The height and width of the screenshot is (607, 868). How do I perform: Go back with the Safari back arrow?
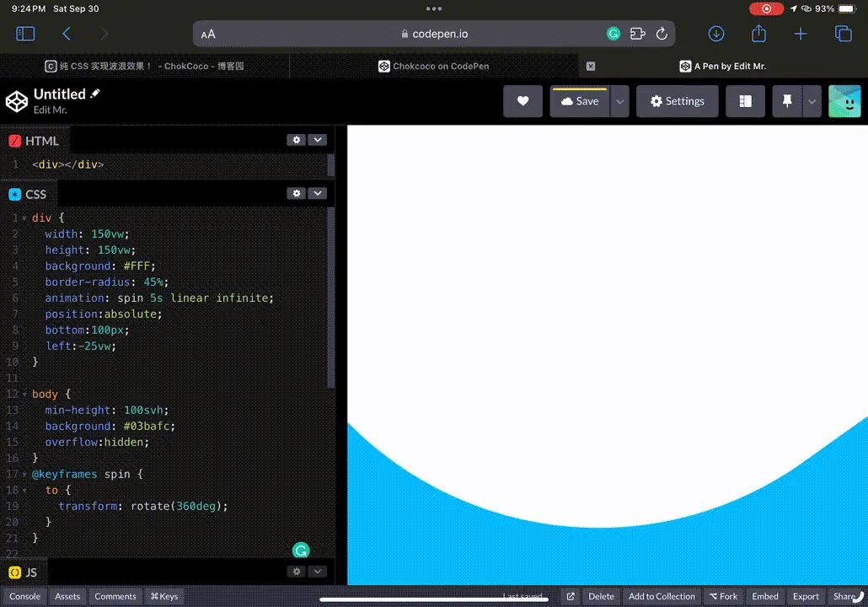coord(67,34)
